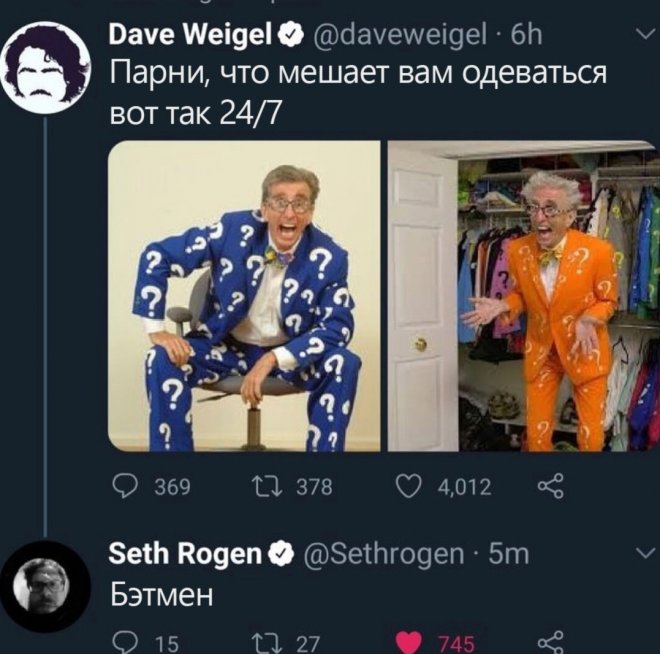Open reply icon on Dave Weigel's tweet
The image size is (660, 654).
pyautogui.click(x=125, y=487)
